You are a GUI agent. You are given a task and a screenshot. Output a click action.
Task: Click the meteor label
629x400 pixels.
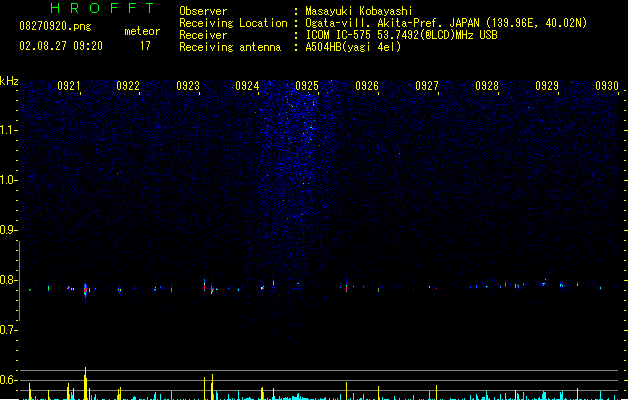point(142,31)
